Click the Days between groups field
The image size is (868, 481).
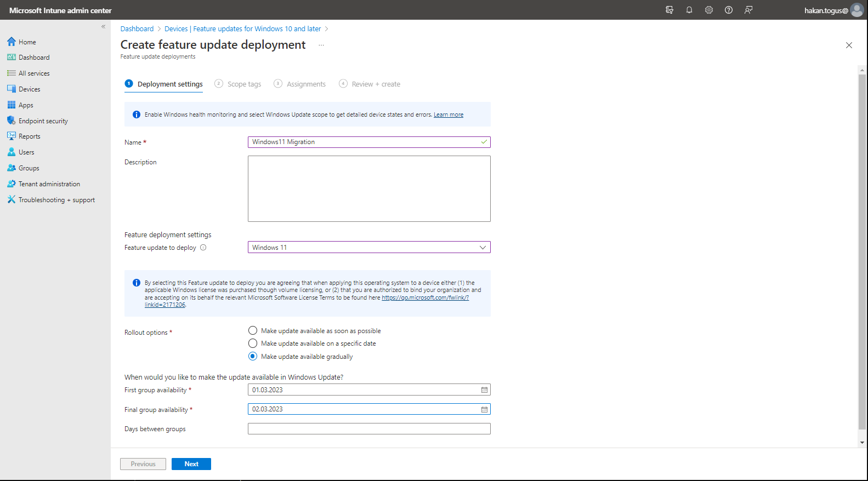click(369, 429)
